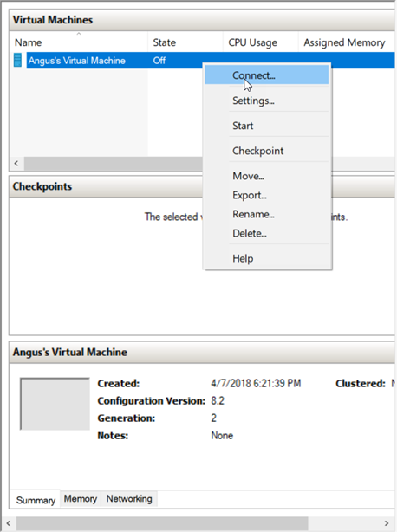Viewport: 397px width, 532px height.
Task: Click the Assigned Memory column header
Action: pos(347,42)
